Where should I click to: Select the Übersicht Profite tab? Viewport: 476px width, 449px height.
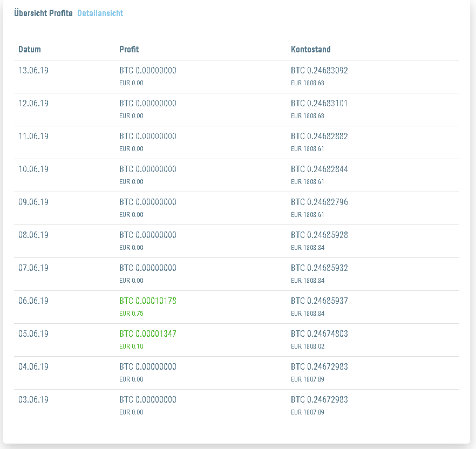[x=43, y=13]
